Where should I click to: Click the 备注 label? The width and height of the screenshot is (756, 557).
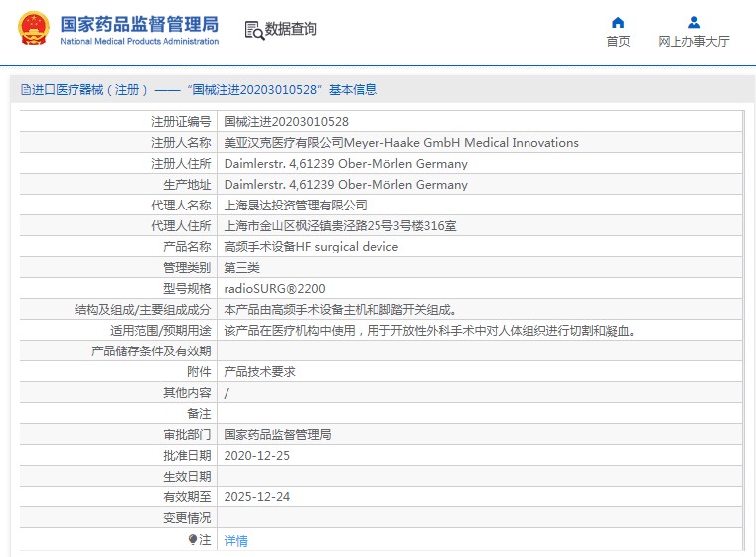pyautogui.click(x=199, y=413)
